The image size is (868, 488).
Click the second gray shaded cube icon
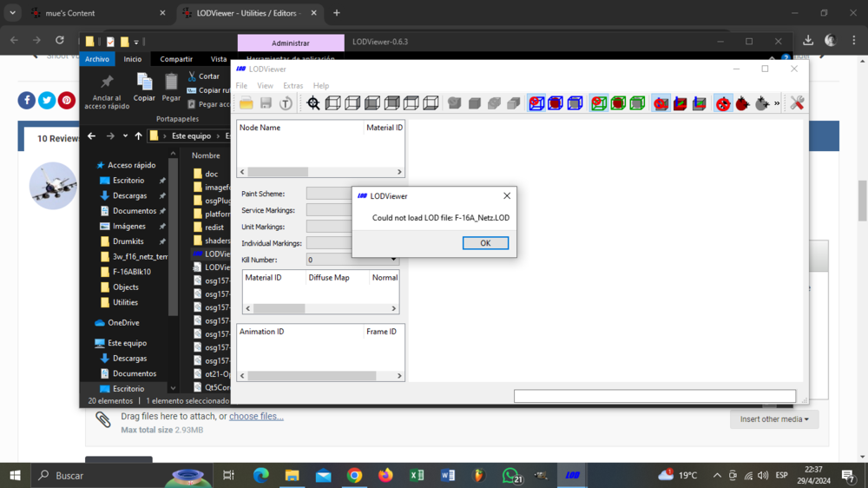point(475,103)
